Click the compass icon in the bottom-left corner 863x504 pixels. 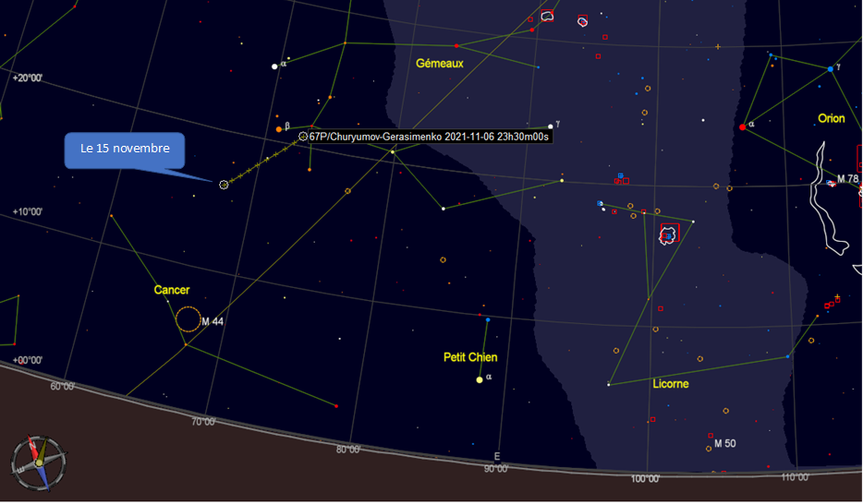click(x=39, y=462)
